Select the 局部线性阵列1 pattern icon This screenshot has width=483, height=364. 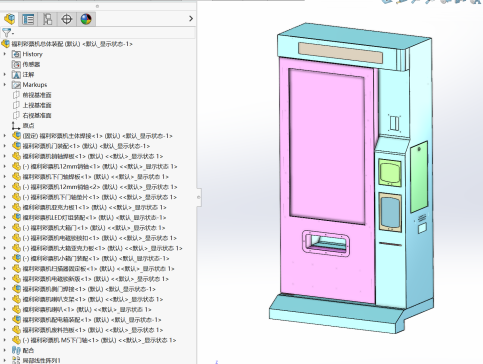click(16, 360)
